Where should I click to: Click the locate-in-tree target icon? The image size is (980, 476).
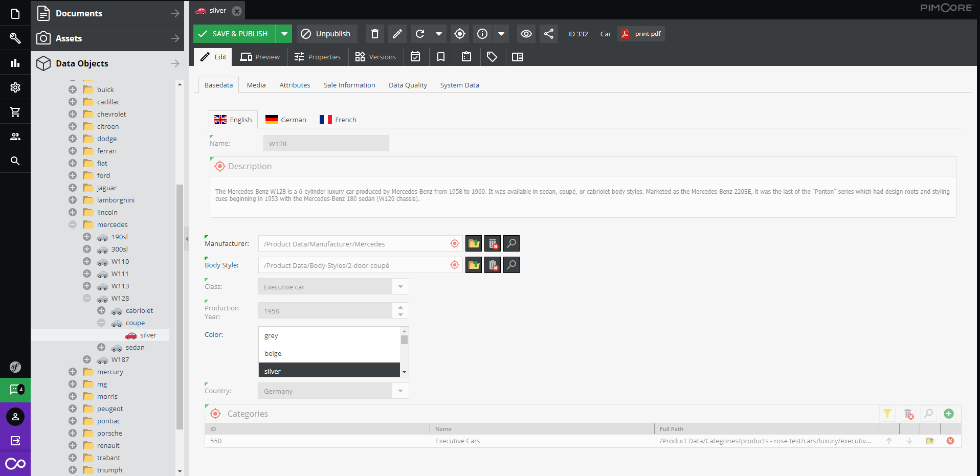[460, 34]
